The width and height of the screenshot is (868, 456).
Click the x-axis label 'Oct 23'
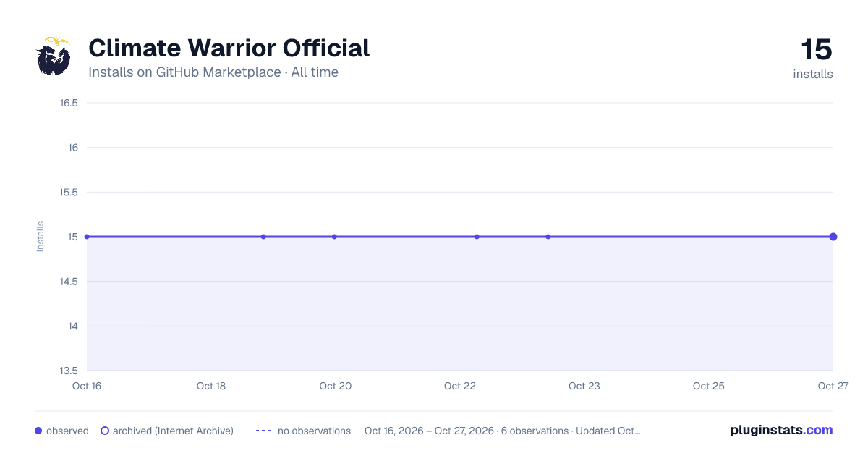click(x=584, y=386)
